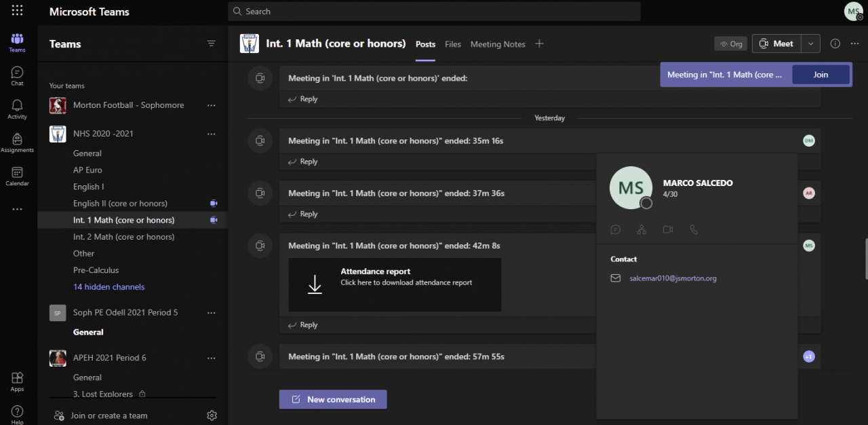Open General channel under NHS 2020 -2021
868x425 pixels.
[87, 153]
